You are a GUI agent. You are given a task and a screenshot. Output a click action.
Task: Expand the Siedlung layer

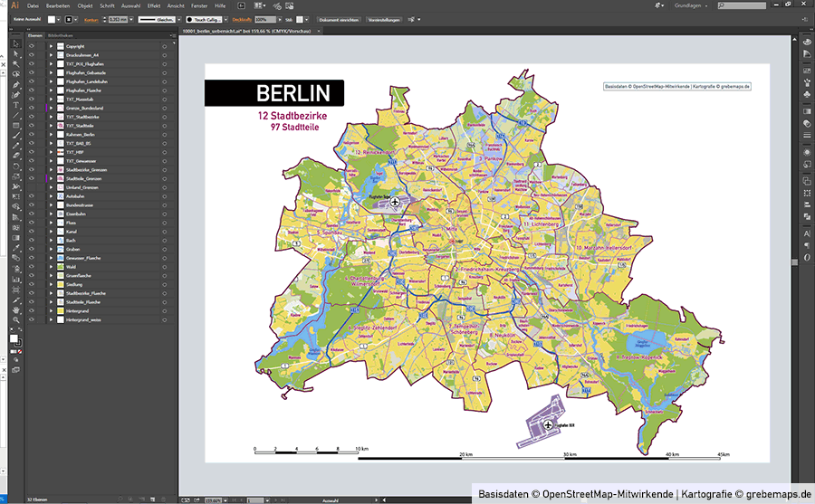51,284
